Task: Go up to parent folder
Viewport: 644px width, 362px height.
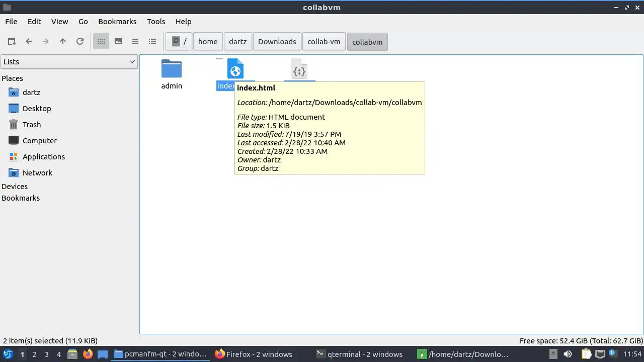Action: (63, 42)
